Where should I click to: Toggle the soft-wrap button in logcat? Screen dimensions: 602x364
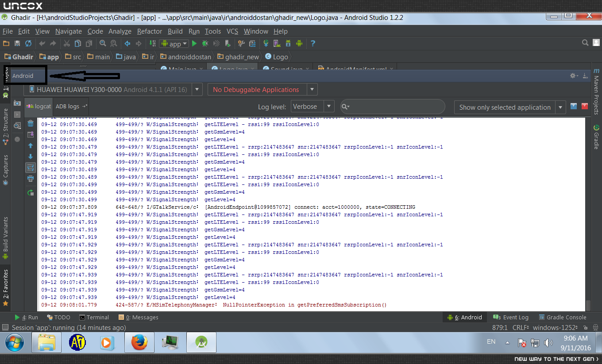coord(31,168)
